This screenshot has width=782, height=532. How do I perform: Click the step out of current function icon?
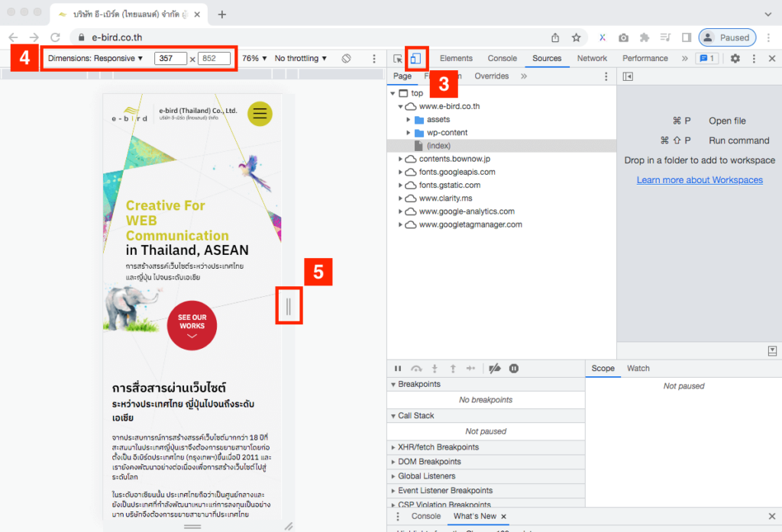point(452,369)
